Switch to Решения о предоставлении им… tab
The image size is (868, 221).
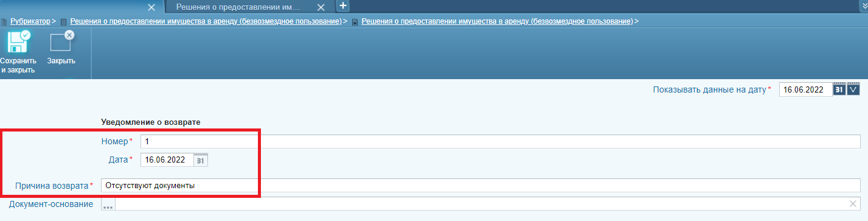[x=238, y=7]
